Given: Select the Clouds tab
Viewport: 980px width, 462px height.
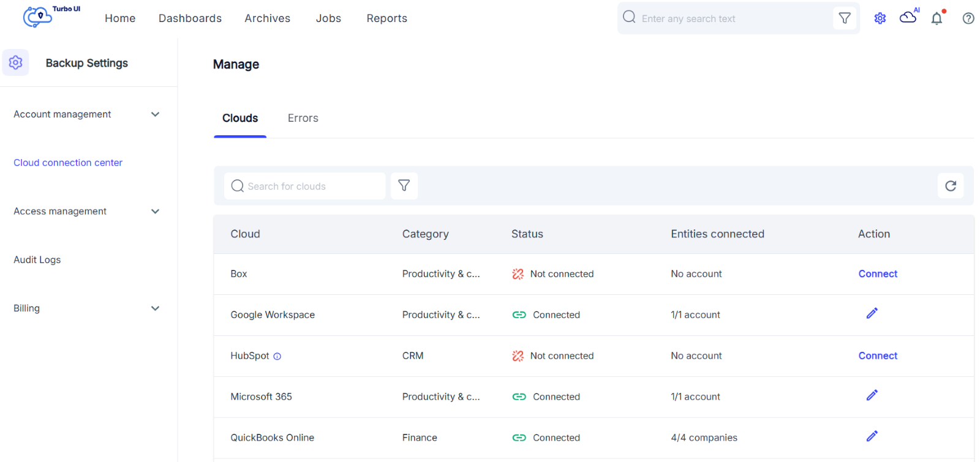Looking at the screenshot, I should coord(240,118).
